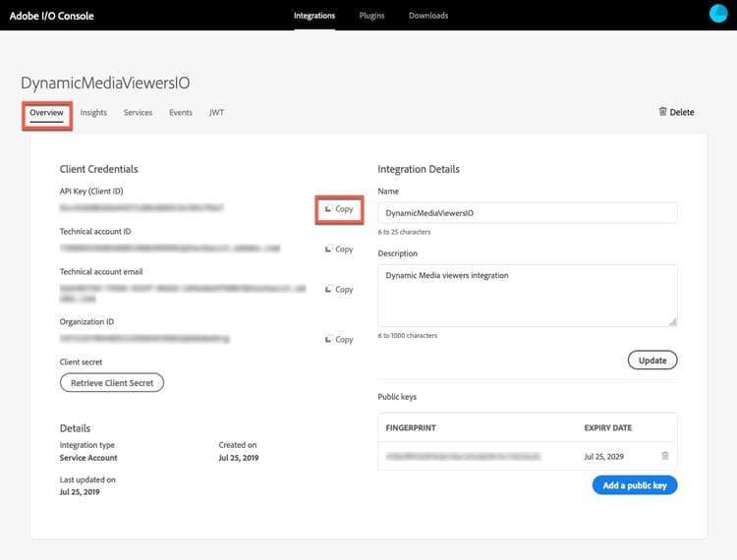Open Downloads in the top navigation

(428, 16)
